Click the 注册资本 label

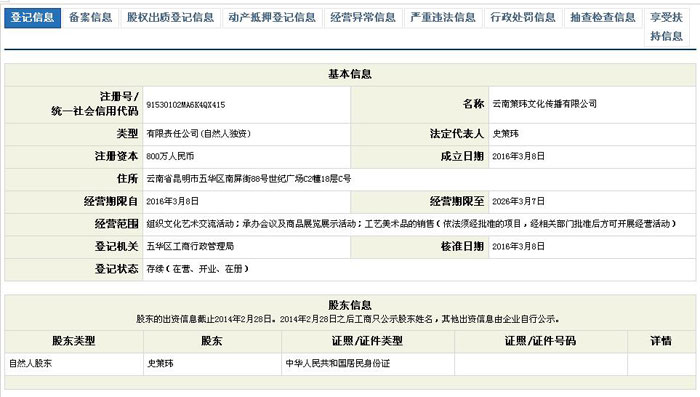(117, 156)
